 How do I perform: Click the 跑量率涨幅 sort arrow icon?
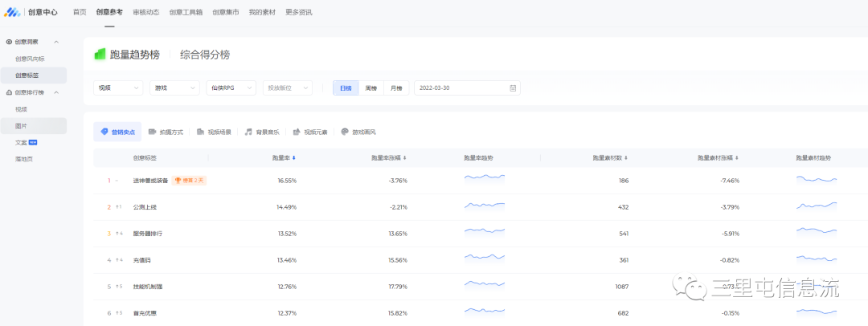404,157
